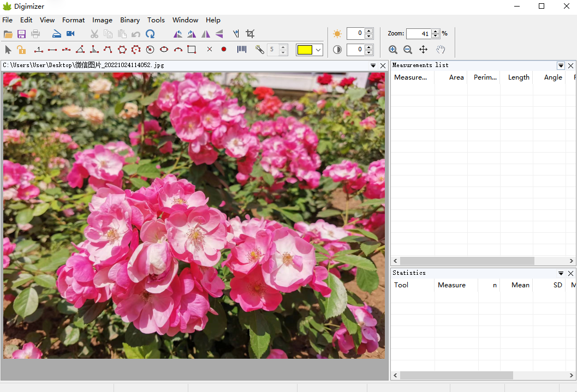Screen dimensions: 577x392
Task: Open an image file with the folder icon
Action: 8,34
